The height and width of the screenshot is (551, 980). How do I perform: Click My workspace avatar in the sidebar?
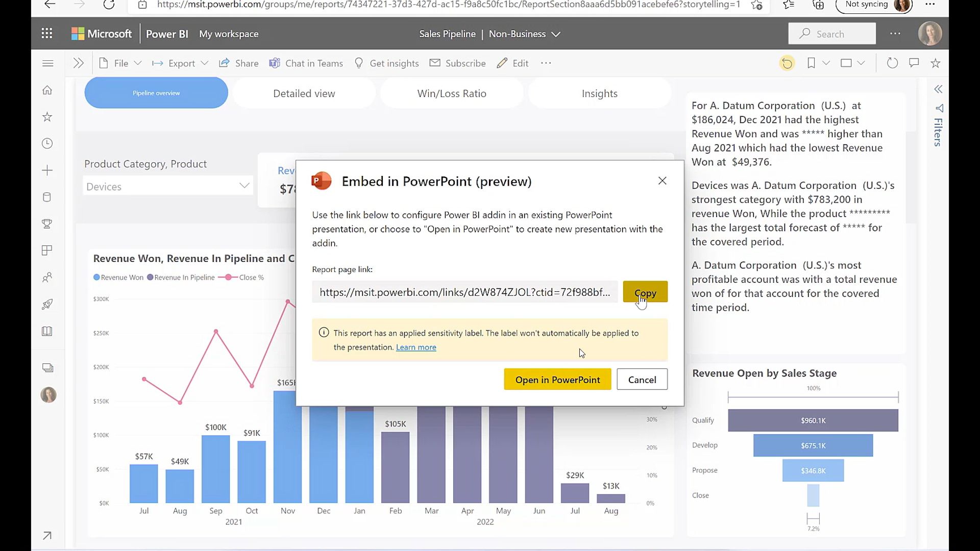coord(48,395)
